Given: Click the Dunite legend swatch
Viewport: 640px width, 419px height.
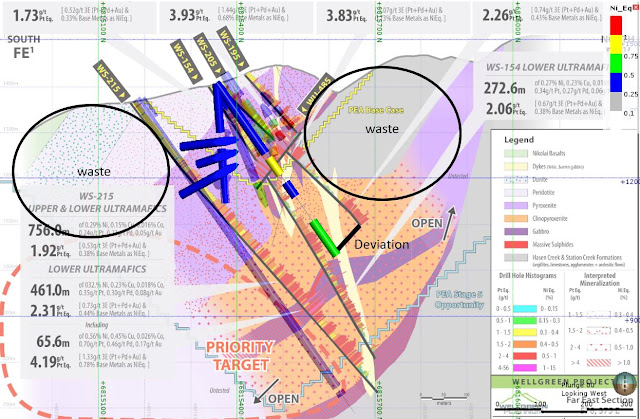Looking at the screenshot, I should point(516,179).
